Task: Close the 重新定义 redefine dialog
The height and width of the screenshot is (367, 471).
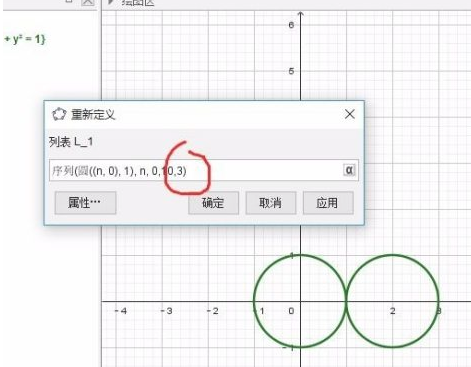Action: [x=350, y=114]
